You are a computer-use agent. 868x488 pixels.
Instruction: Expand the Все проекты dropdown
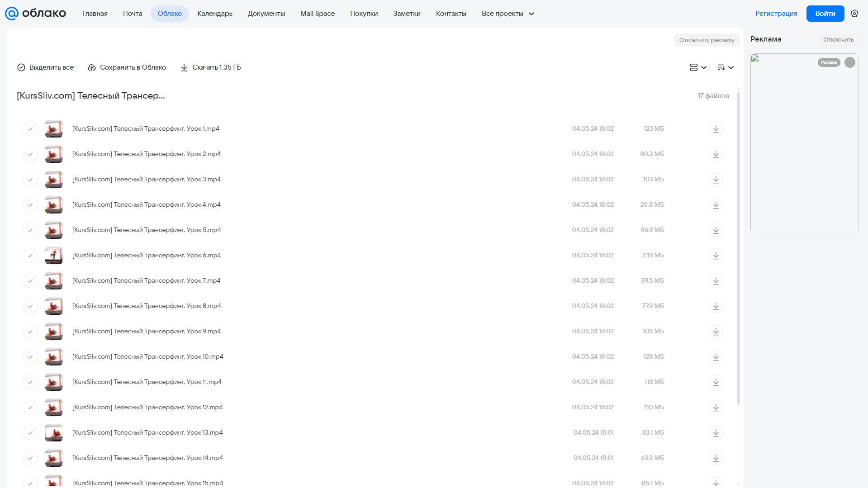(x=508, y=14)
